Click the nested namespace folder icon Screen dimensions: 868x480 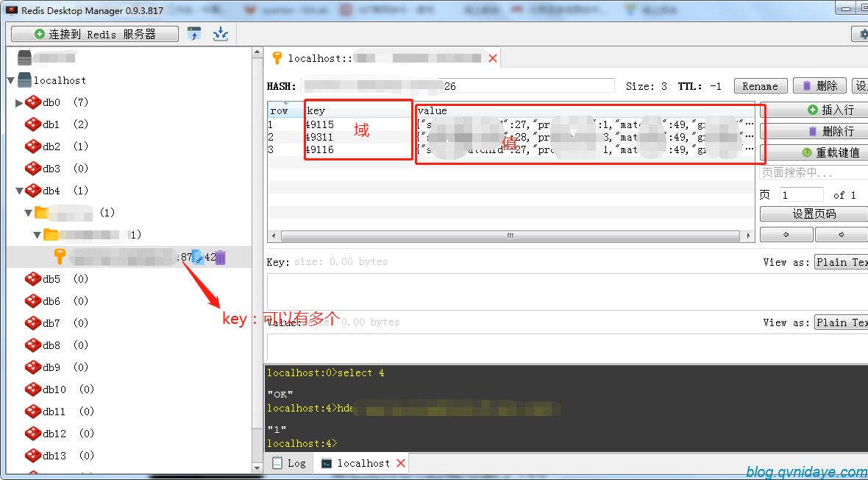pyautogui.click(x=51, y=234)
